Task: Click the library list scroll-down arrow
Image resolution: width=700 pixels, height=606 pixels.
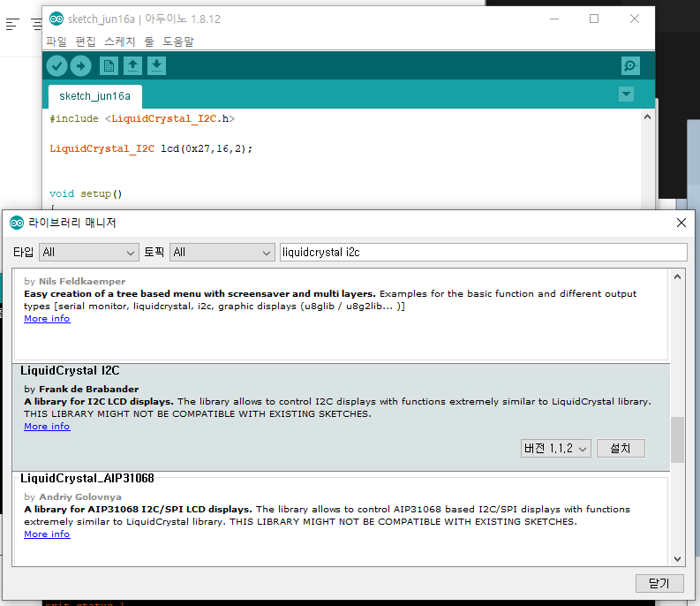Action: [x=677, y=558]
